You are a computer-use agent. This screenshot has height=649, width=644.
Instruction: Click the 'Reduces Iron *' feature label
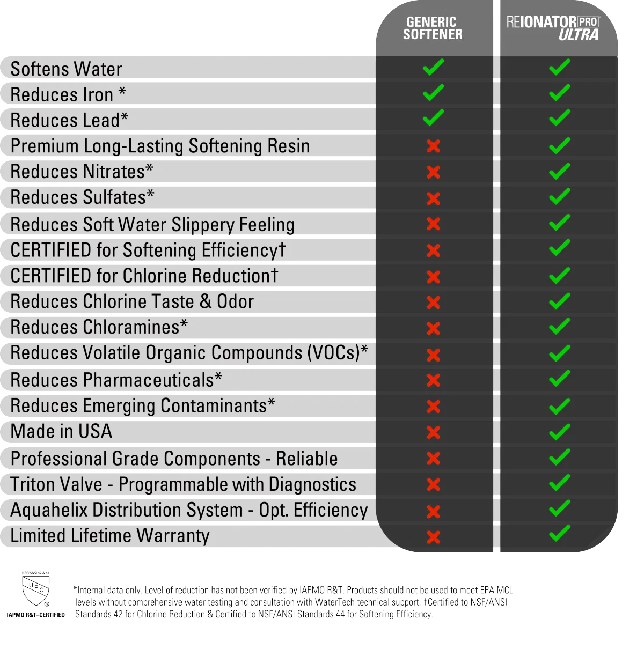click(x=68, y=95)
